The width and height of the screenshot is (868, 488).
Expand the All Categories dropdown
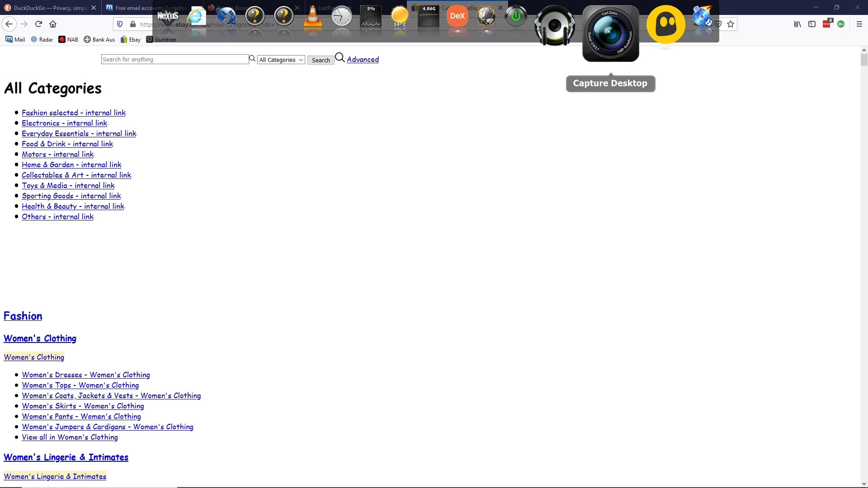(x=281, y=60)
